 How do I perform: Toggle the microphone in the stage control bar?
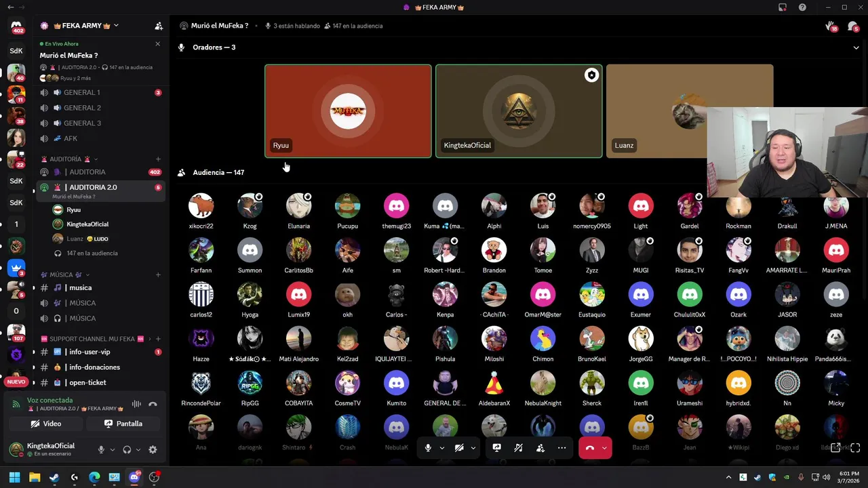point(428,448)
